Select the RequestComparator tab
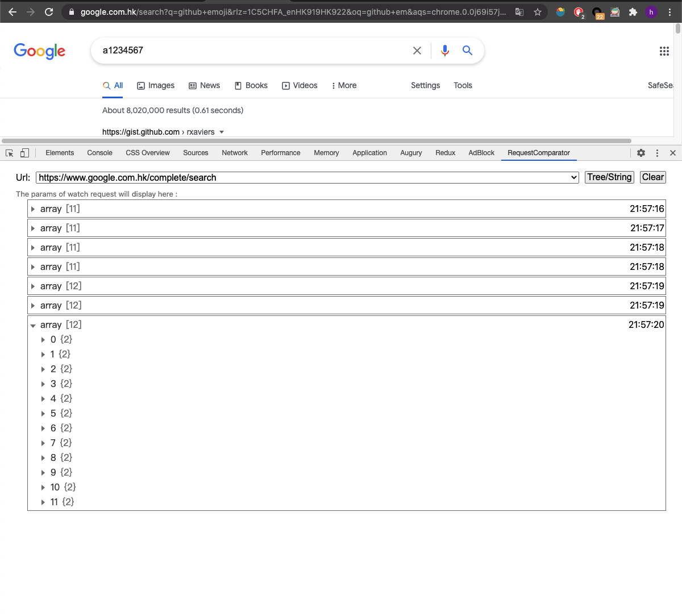Screen dimensions: 682x616 [539, 153]
